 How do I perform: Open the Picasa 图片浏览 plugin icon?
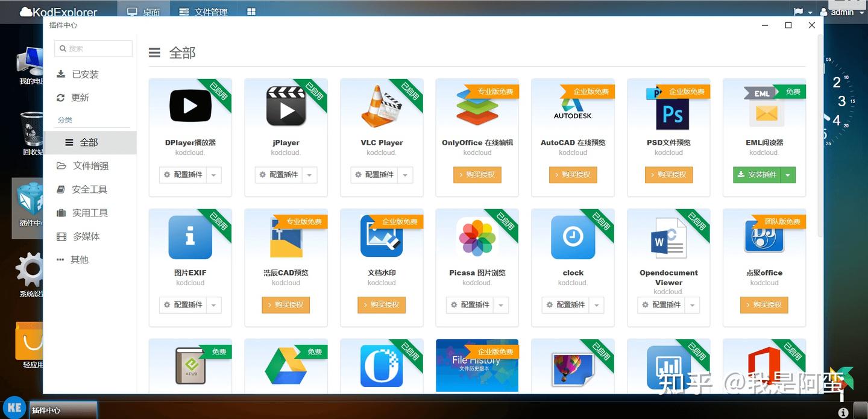click(x=477, y=237)
